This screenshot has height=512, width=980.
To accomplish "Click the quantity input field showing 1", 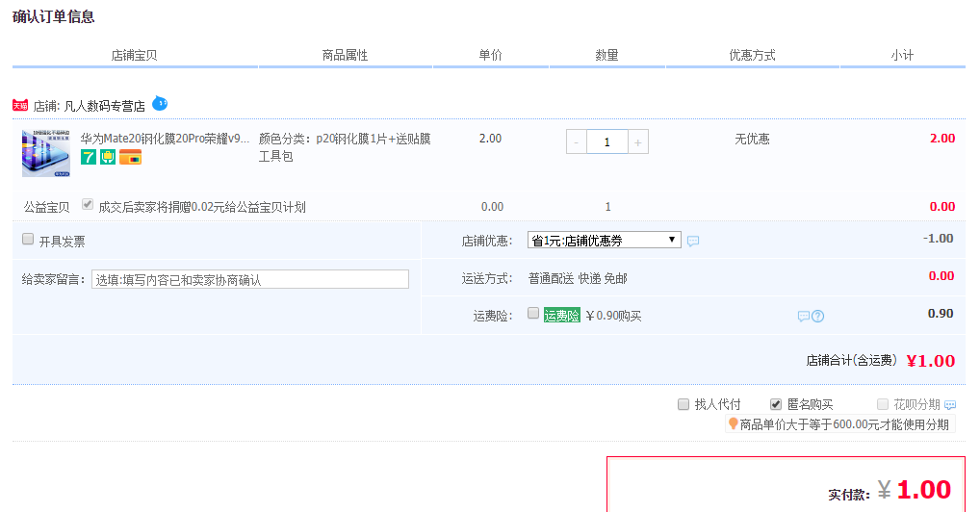I will 606,141.
